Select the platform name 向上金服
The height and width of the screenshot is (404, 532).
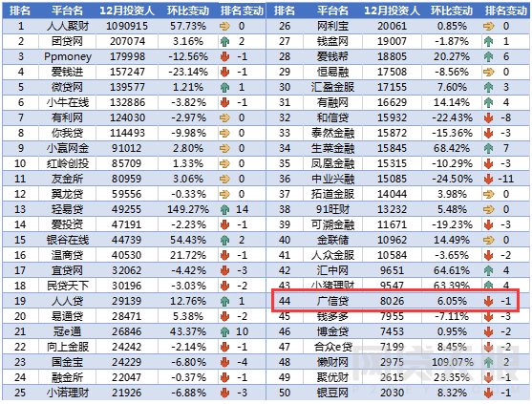(x=68, y=347)
